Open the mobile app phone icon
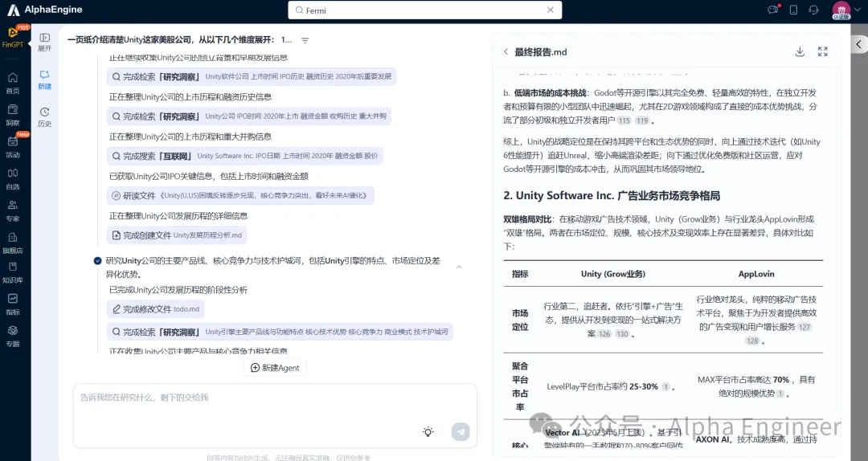 (793, 10)
